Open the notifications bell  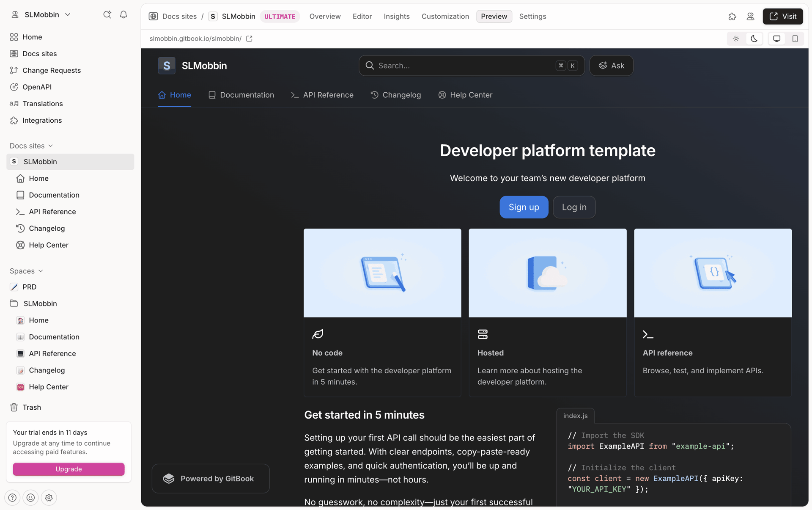pos(123,15)
